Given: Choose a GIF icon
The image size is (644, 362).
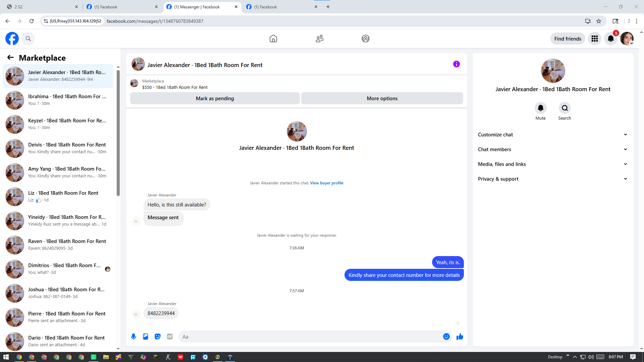Looking at the screenshot, I should pyautogui.click(x=170, y=337).
